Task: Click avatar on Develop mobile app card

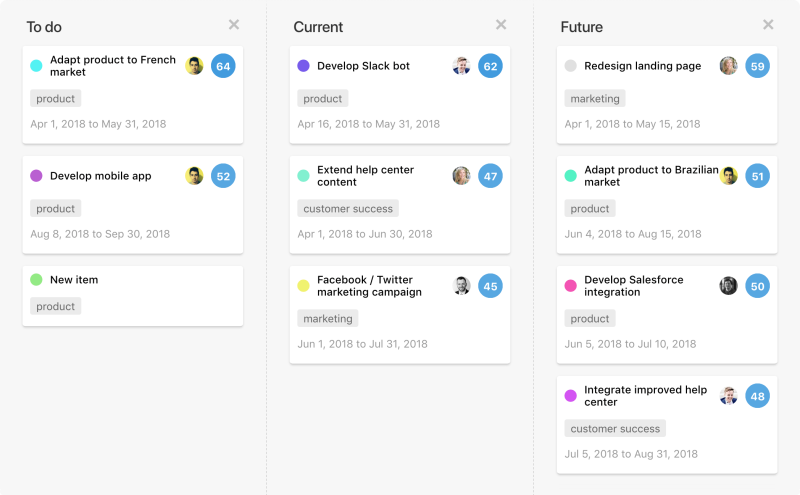Action: 194,176
